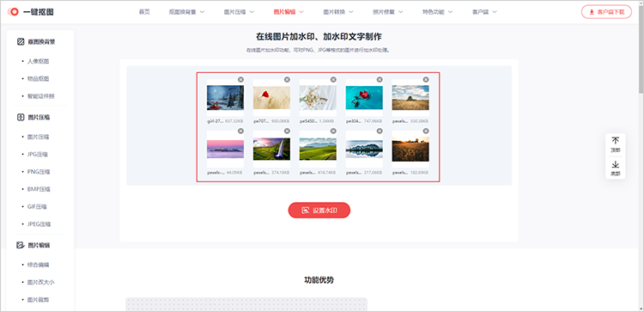Select the pink purple mountain thumbnail

225,150
